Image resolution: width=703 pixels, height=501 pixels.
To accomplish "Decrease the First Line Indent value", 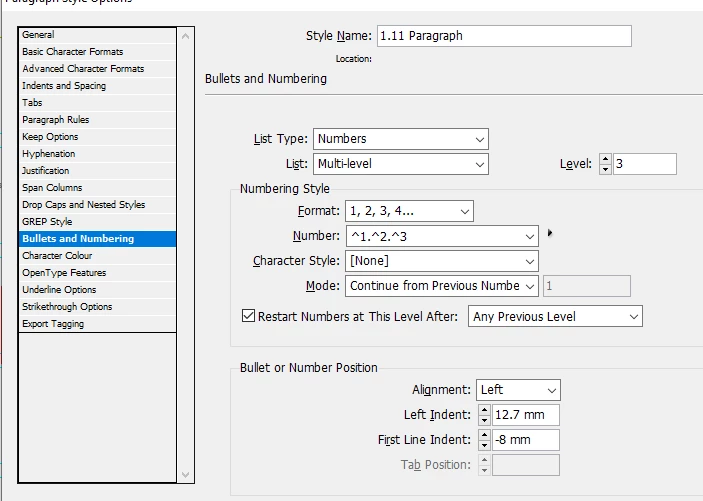I will (x=484, y=445).
